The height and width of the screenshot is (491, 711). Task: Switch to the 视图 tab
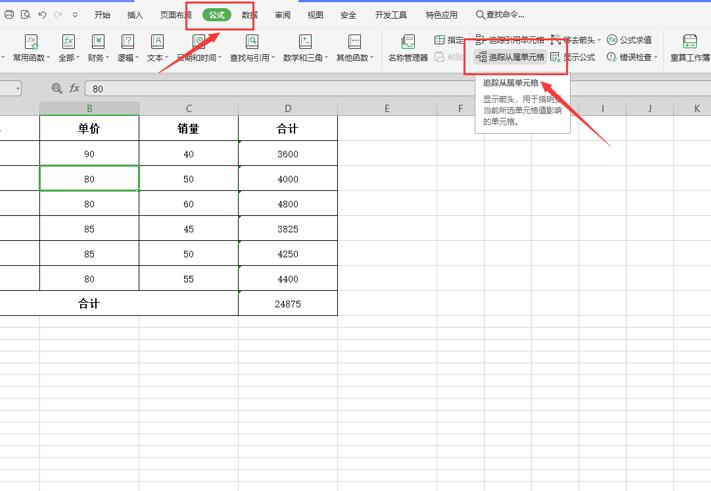pos(315,15)
